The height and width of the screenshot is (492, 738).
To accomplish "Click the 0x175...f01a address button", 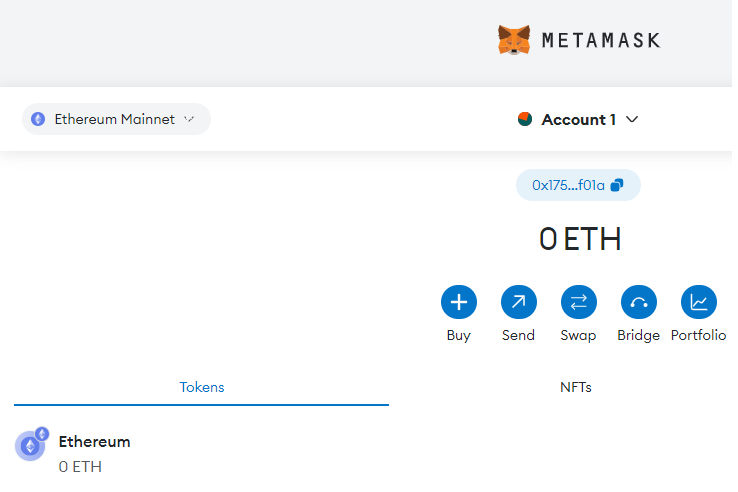I will point(578,185).
